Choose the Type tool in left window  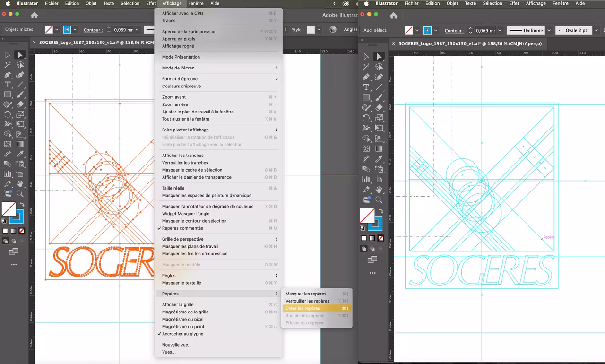pos(8,85)
